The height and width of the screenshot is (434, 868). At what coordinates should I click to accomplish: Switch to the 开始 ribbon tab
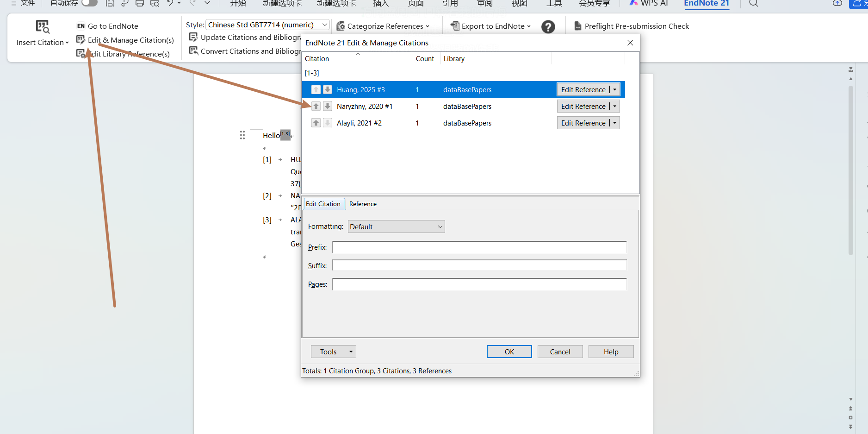238,3
